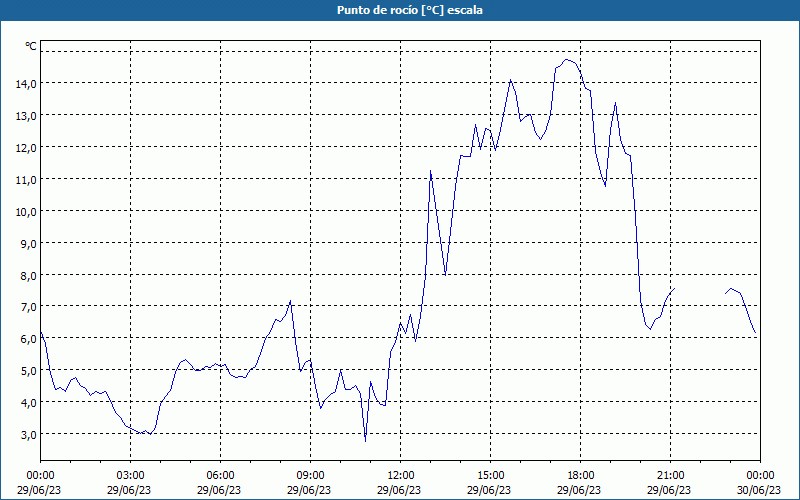800x500 pixels.
Task: Select the 14,0 y-axis label
Action: 26,84
